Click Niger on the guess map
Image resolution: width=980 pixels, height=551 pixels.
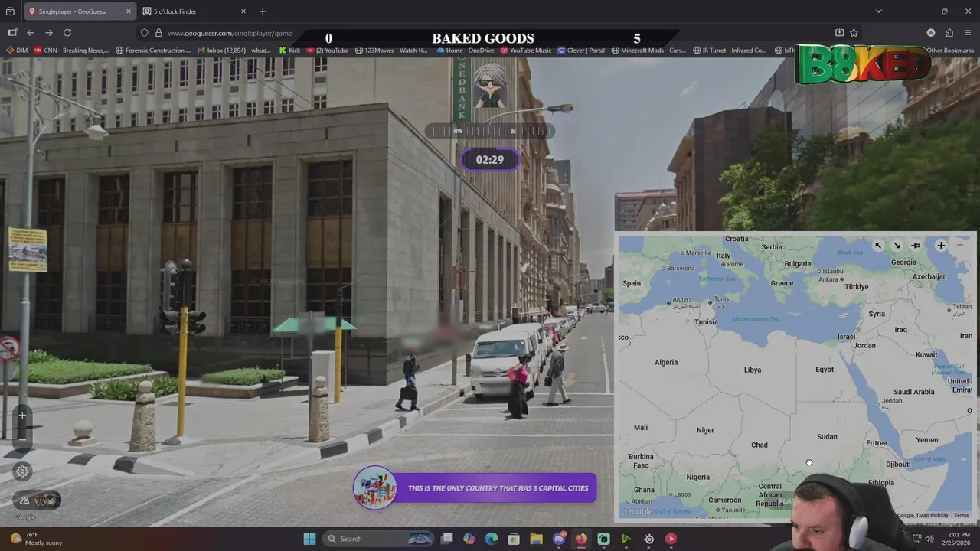[x=705, y=430]
